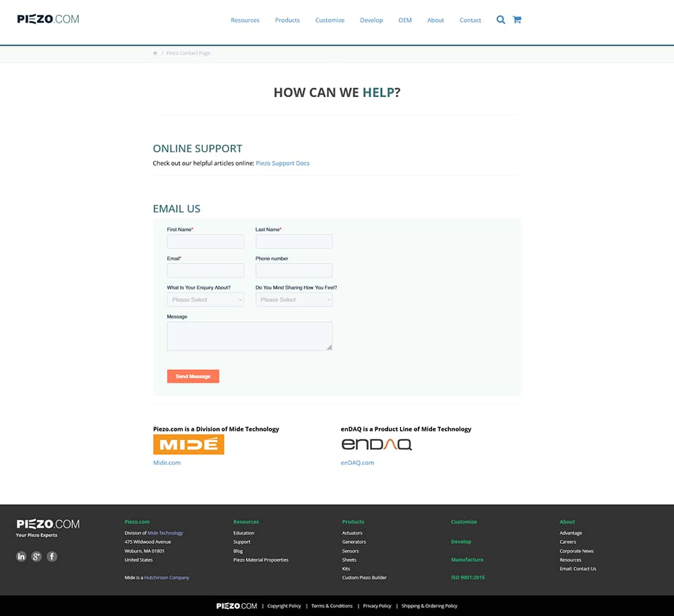Click the small Piezo.com logo in bottom bar
Screen dimensions: 674x616
pyautogui.click(x=237, y=606)
